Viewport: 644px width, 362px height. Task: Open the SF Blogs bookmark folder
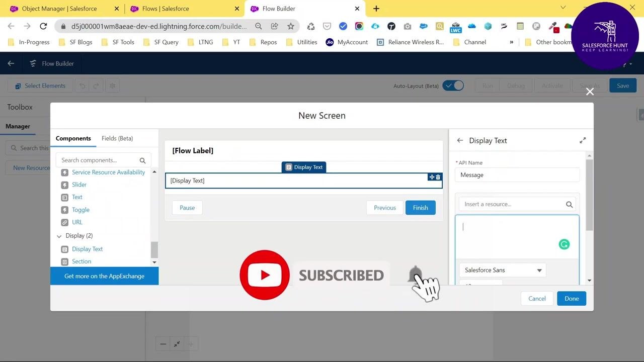(x=75, y=42)
